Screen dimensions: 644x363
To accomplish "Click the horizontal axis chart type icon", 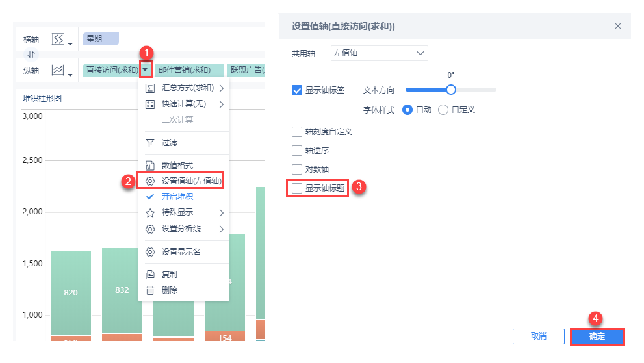I will pyautogui.click(x=58, y=40).
